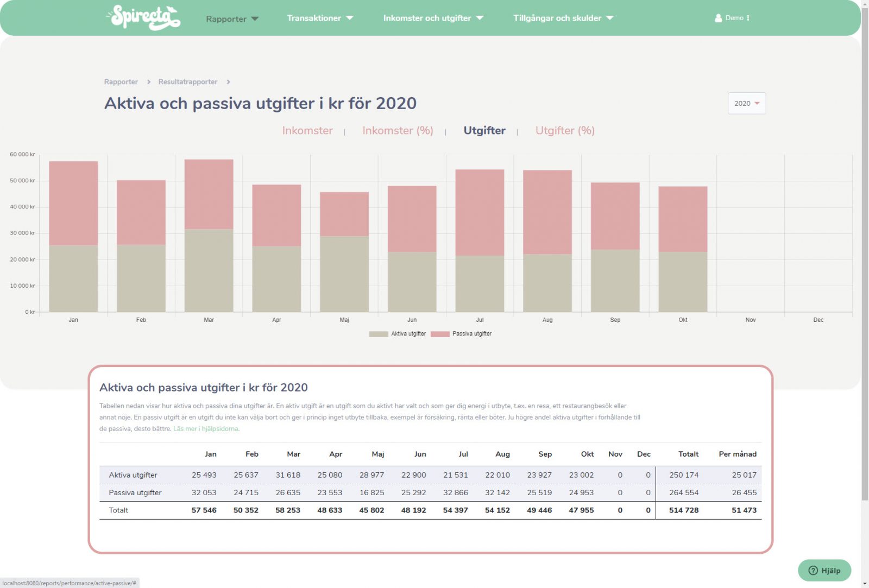
Task: Click the Demo user profile icon
Action: pos(718,18)
